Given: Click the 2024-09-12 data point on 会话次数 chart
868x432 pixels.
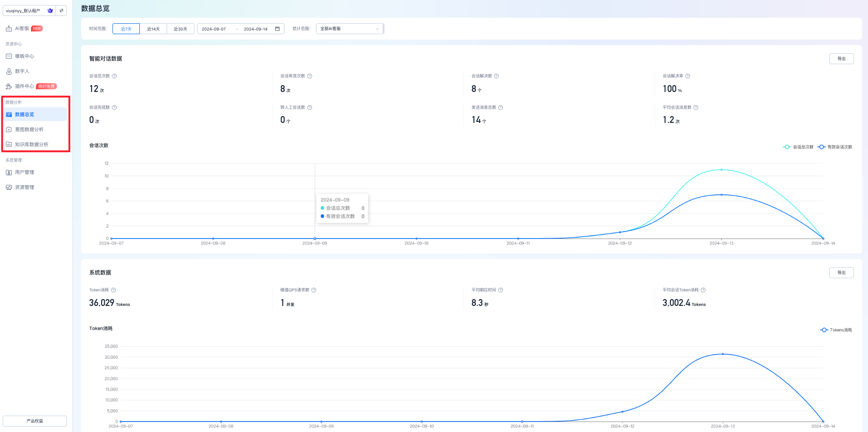Looking at the screenshot, I should point(620,232).
